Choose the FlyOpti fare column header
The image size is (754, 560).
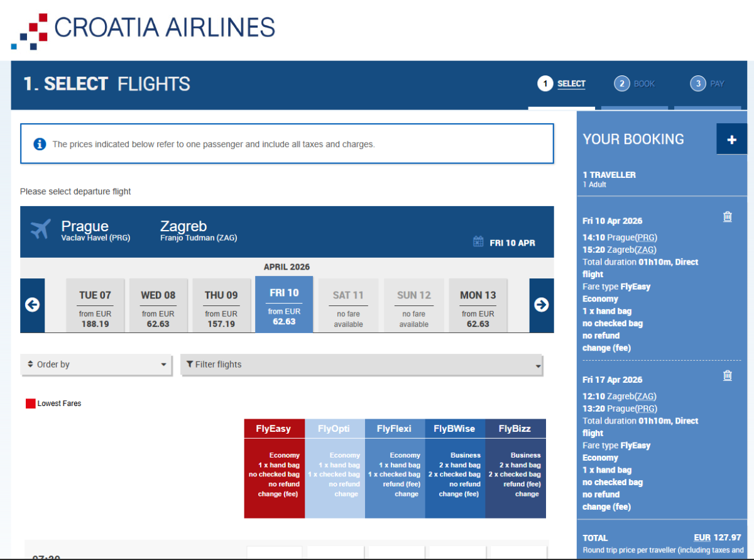[x=334, y=429]
